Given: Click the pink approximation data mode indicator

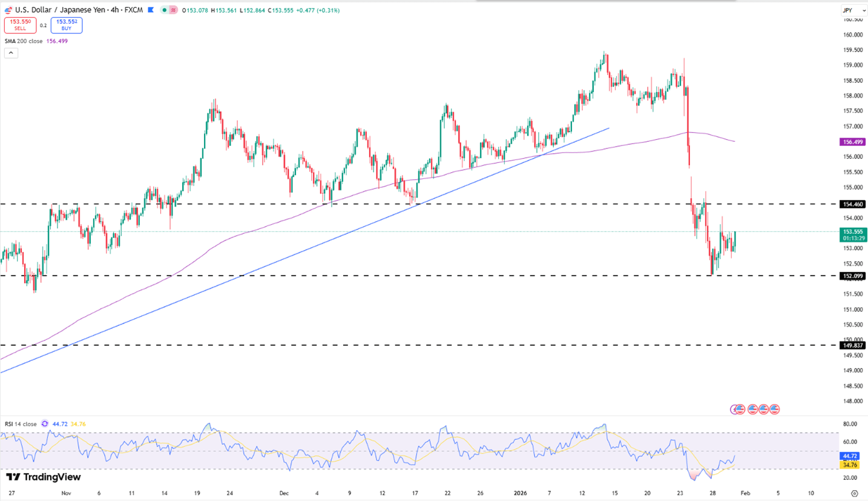Looking at the screenshot, I should point(173,10).
